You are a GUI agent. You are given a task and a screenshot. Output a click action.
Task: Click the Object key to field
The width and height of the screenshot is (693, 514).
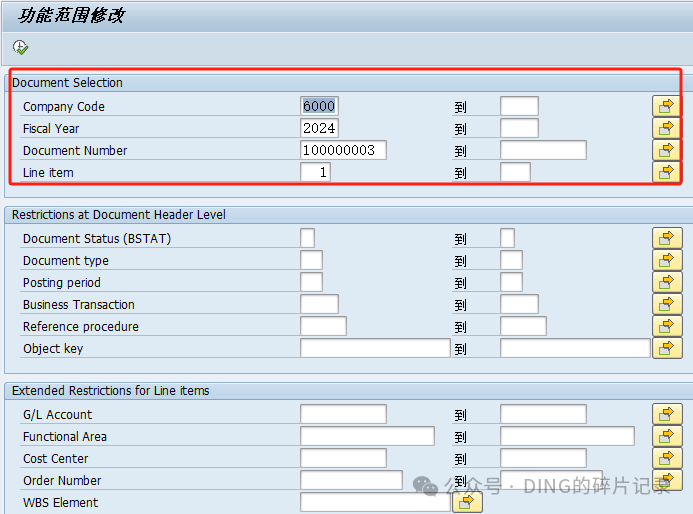tap(575, 348)
